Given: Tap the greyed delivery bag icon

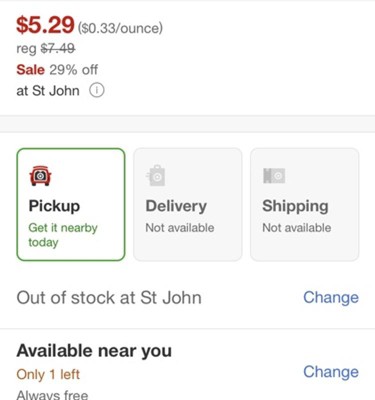Looking at the screenshot, I should pyautogui.click(x=156, y=175).
